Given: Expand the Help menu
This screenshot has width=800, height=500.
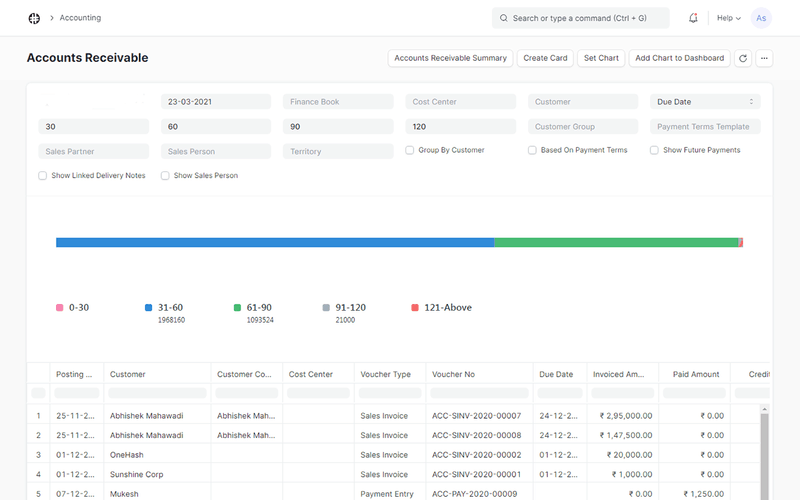Looking at the screenshot, I should point(728,18).
